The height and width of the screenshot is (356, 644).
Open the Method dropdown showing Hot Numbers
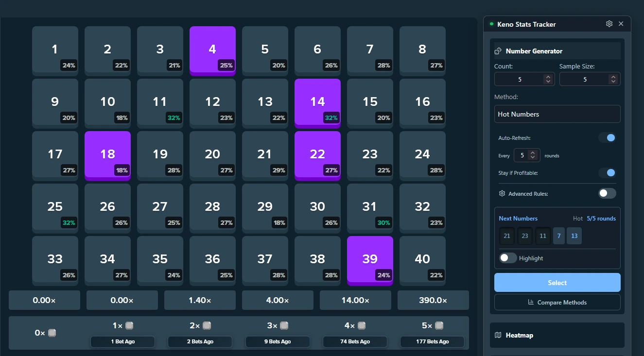pos(557,114)
